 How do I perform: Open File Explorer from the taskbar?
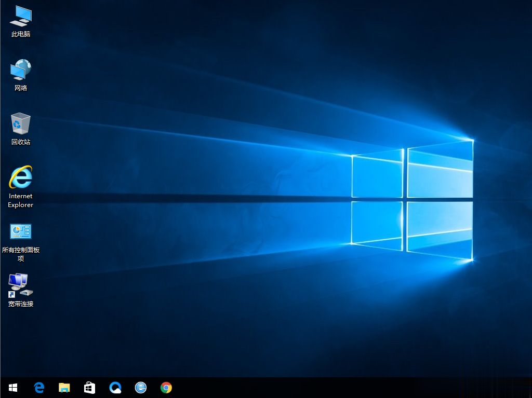[64, 387]
